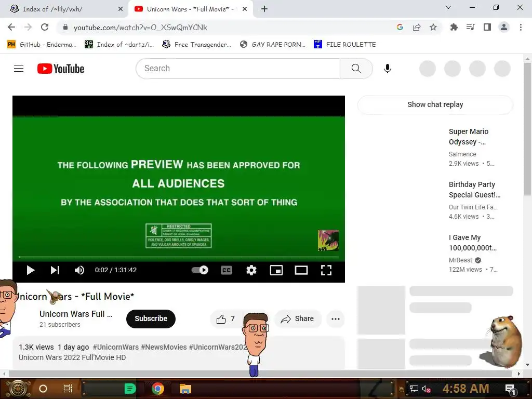
Task: Open File Explorer on taskbar
Action: [x=185, y=389]
